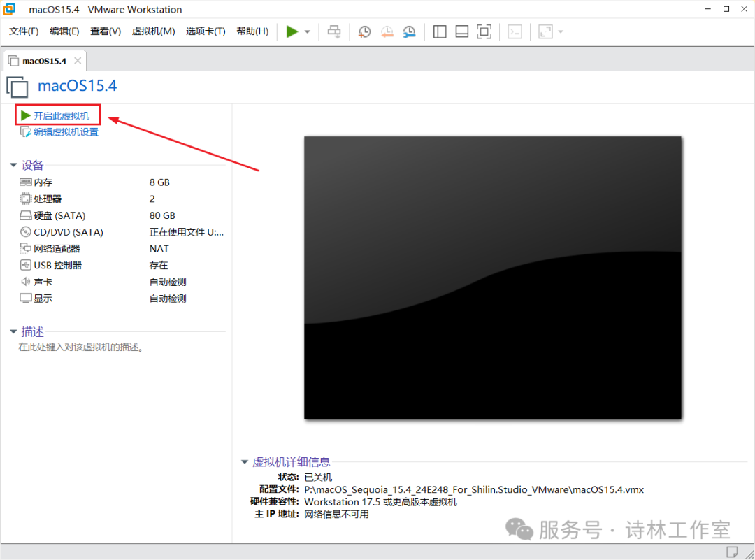The image size is (755, 560).
Task: Click the VMware Workstation title bar app icon
Action: tap(9, 9)
